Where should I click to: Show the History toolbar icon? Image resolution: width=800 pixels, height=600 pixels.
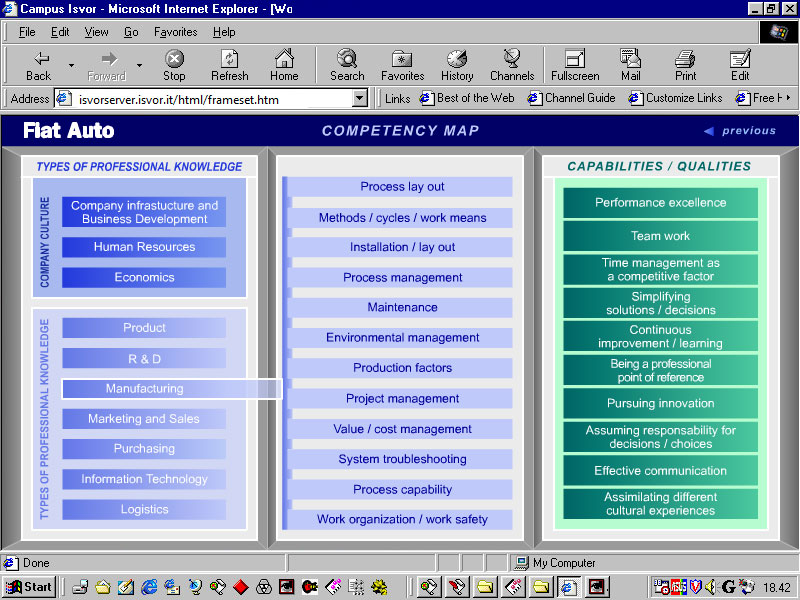click(457, 65)
